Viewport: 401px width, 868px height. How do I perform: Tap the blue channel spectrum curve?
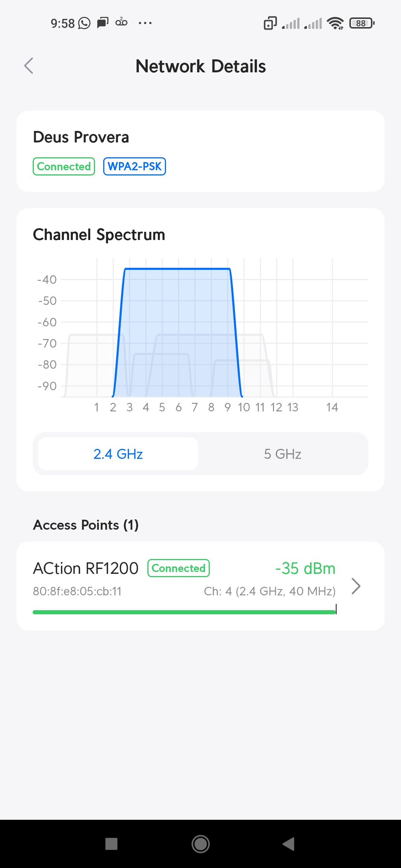177,269
